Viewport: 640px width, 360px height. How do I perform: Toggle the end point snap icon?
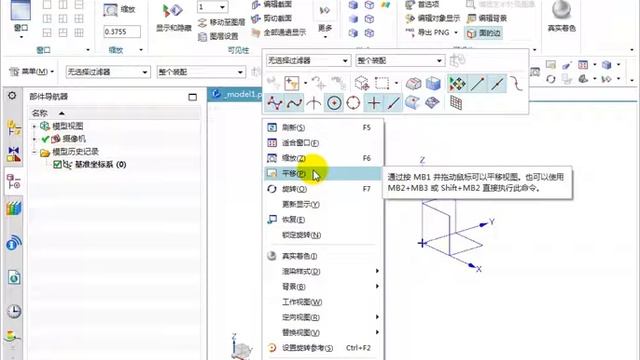477,83
